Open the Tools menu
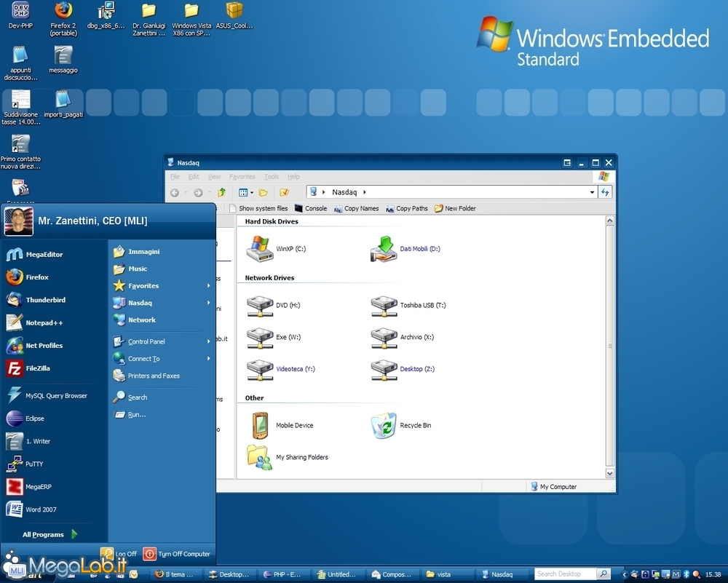This screenshot has width=728, height=583. coord(272,177)
